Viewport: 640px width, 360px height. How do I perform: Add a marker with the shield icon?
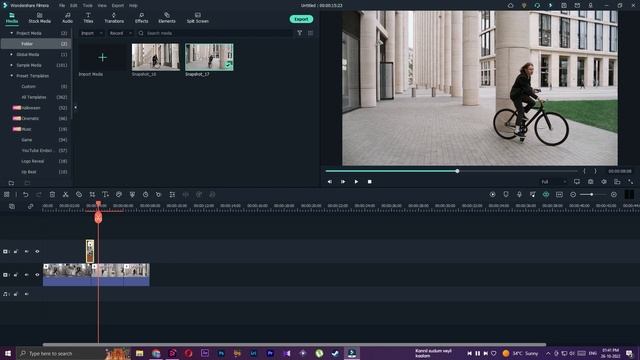coord(506,195)
